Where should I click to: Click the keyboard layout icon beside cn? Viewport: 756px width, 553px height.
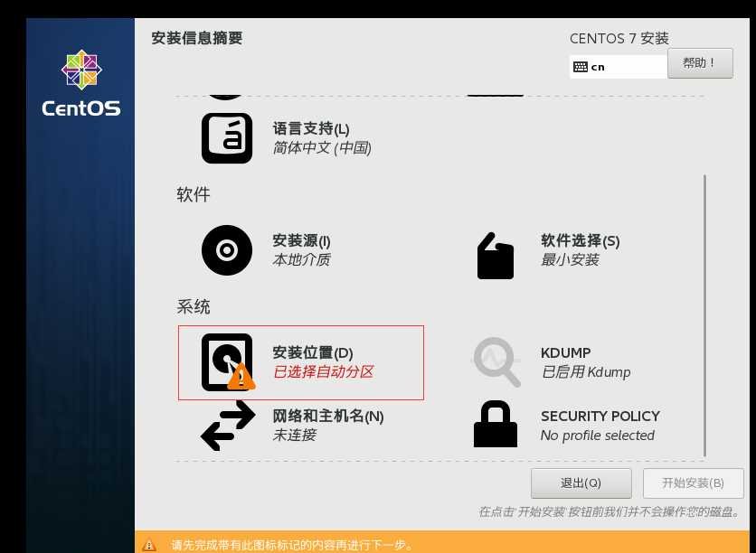tap(580, 67)
